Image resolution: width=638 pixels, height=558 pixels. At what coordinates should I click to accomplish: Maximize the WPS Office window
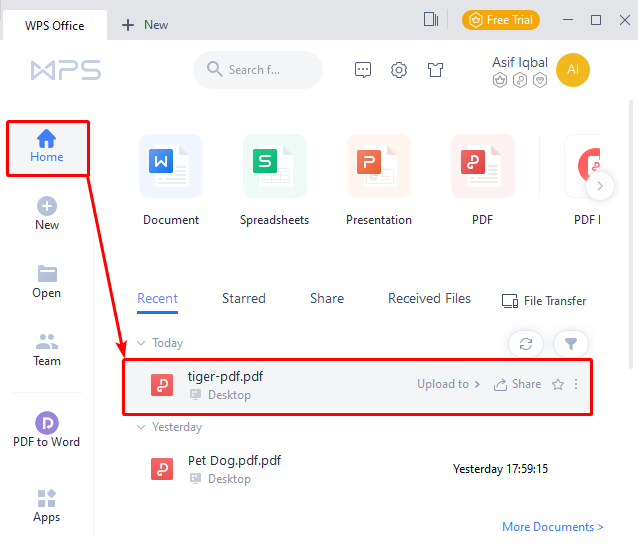click(x=596, y=20)
